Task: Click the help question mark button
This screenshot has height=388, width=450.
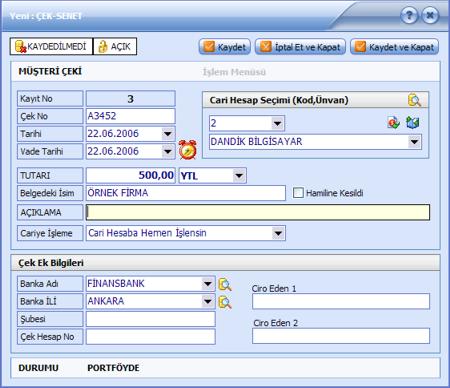Action: pyautogui.click(x=409, y=15)
